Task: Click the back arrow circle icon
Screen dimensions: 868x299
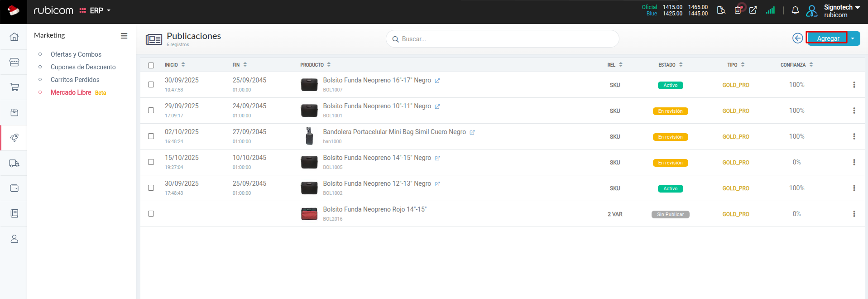Action: 797,39
